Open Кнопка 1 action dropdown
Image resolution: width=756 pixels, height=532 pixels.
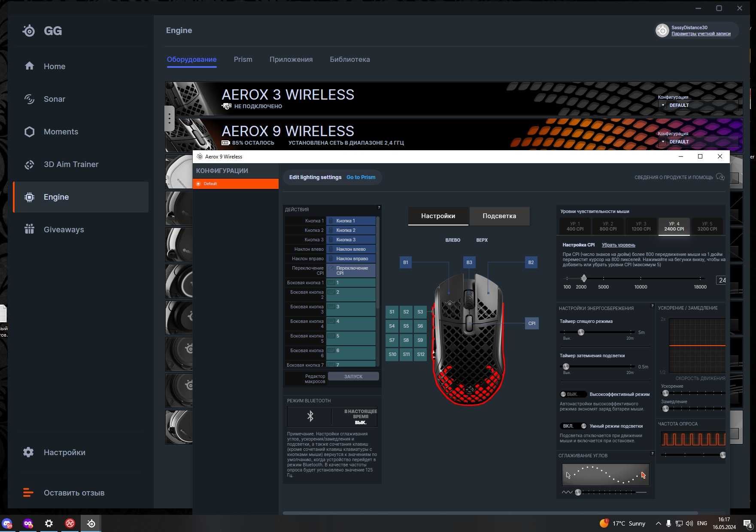351,221
